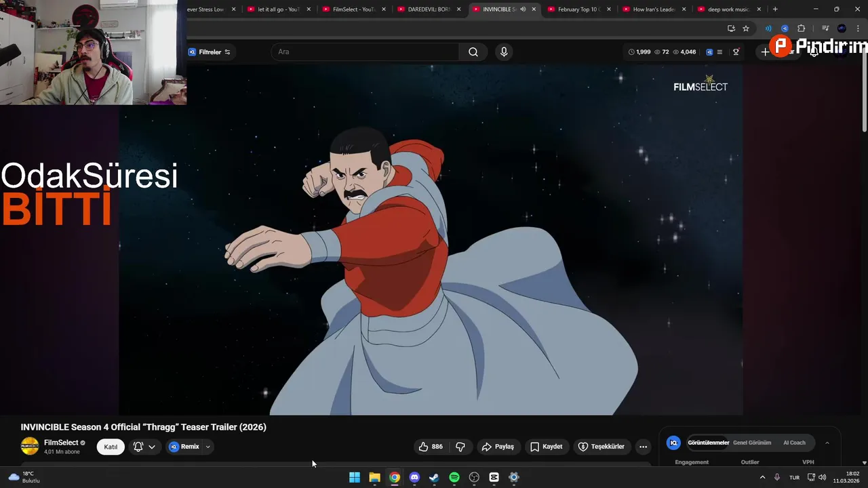Click the dislike thumbs-down icon
Viewport: 868px width, 488px height.
click(460, 447)
